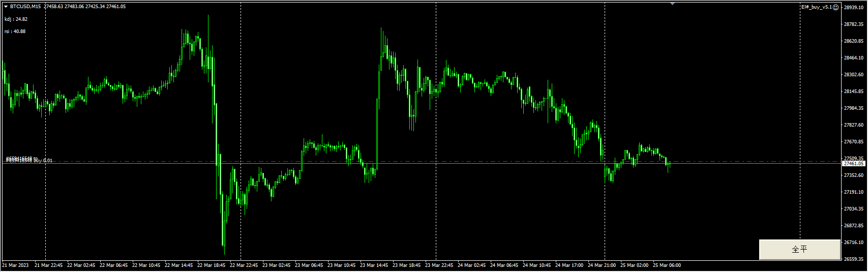Click the 28939.10 price axis label
The height and width of the screenshot is (272, 868).
point(854,7)
